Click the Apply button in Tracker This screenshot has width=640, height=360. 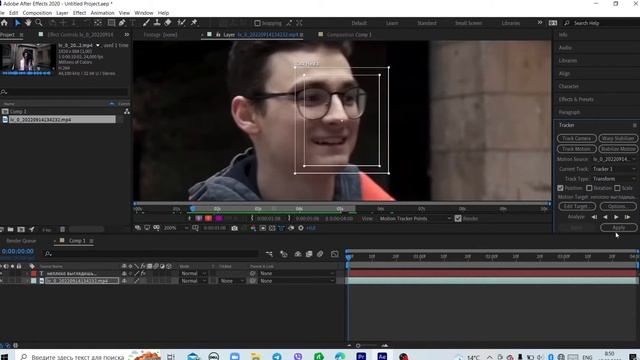click(618, 228)
